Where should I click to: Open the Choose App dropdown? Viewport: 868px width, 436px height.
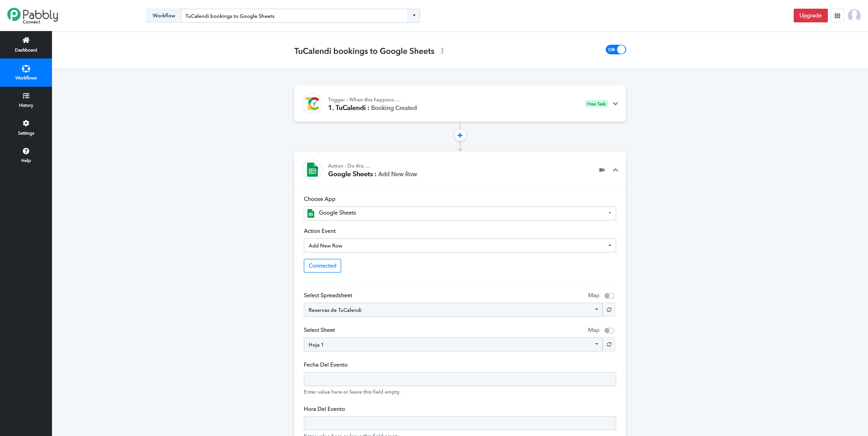(460, 213)
